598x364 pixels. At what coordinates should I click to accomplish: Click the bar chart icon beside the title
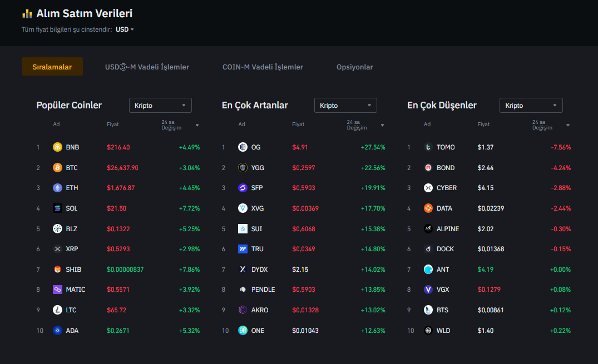click(27, 14)
